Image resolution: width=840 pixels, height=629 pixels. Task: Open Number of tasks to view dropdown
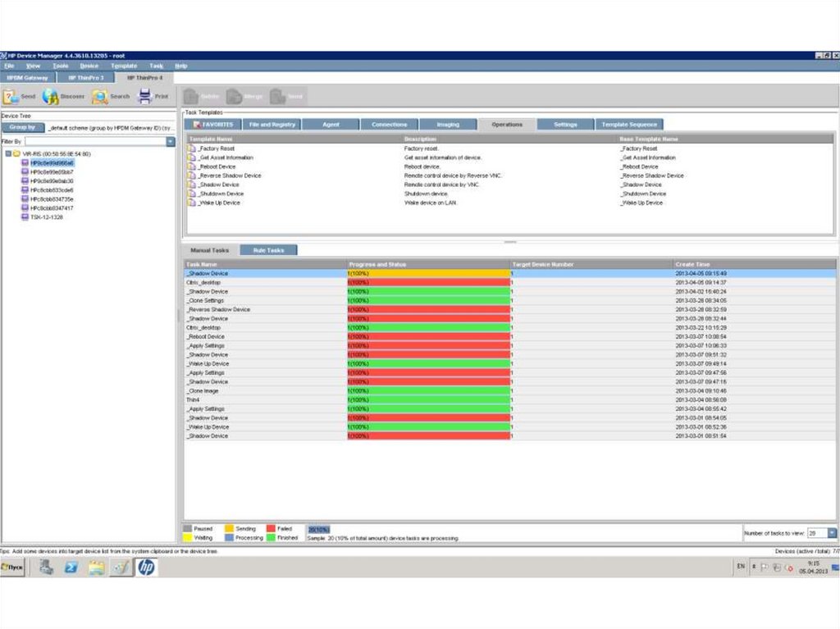pyautogui.click(x=832, y=533)
